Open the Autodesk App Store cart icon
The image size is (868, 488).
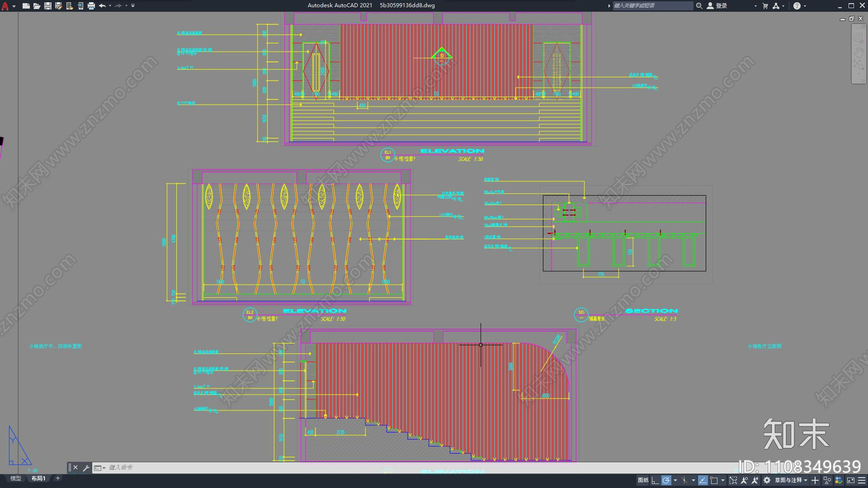[x=765, y=6]
